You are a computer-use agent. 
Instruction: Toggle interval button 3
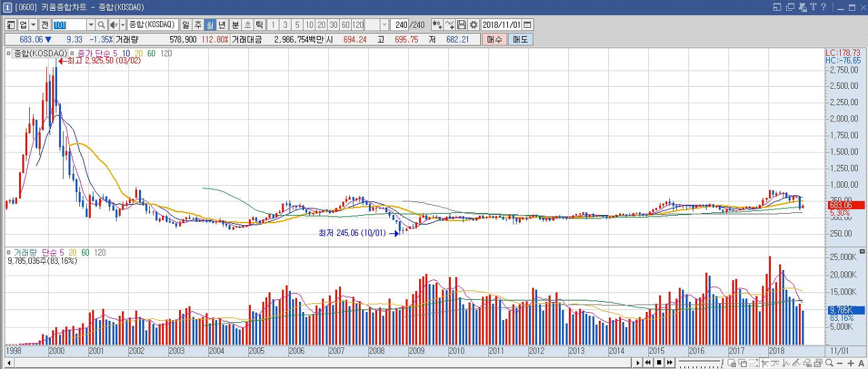(285, 25)
